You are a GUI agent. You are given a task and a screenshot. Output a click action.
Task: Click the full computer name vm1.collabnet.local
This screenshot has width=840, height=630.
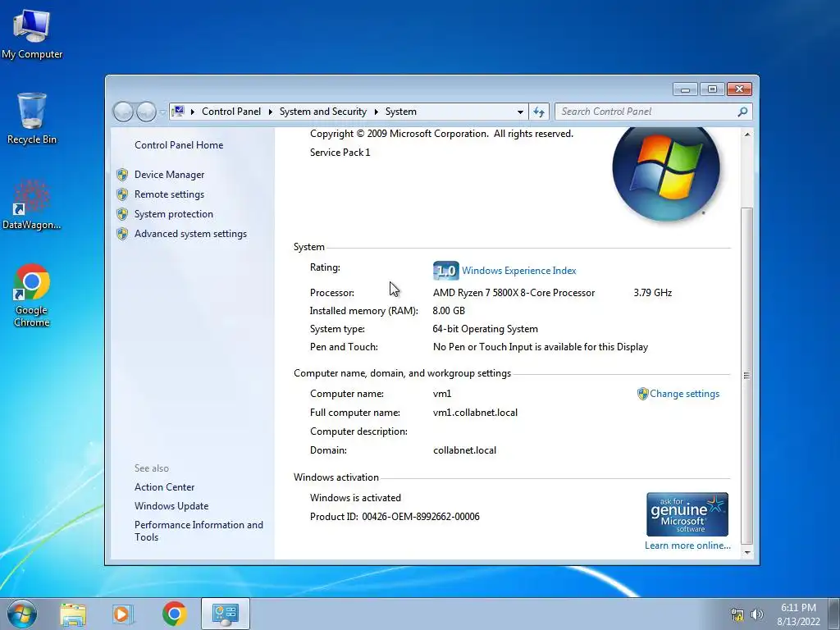point(475,413)
